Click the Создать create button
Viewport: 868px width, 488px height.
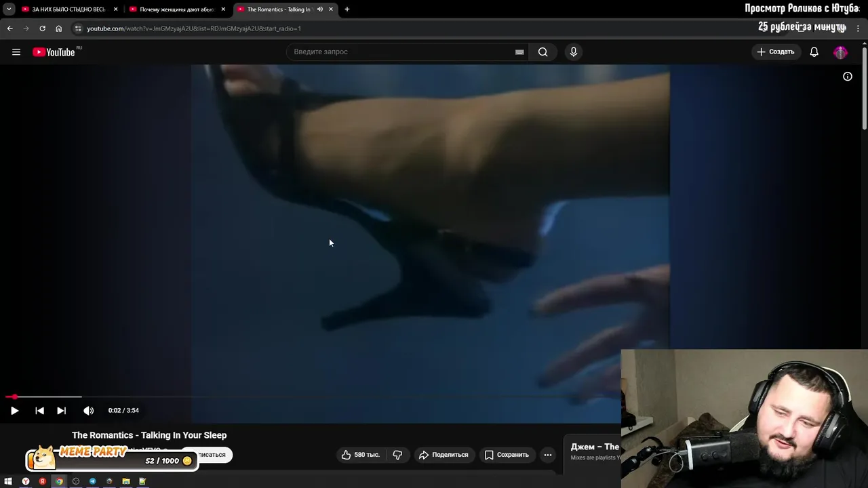tap(775, 52)
